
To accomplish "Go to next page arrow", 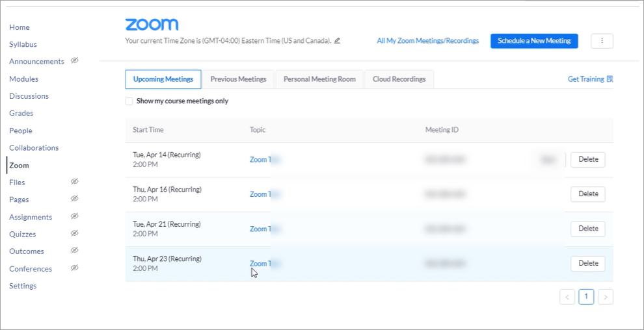I will pyautogui.click(x=606, y=297).
